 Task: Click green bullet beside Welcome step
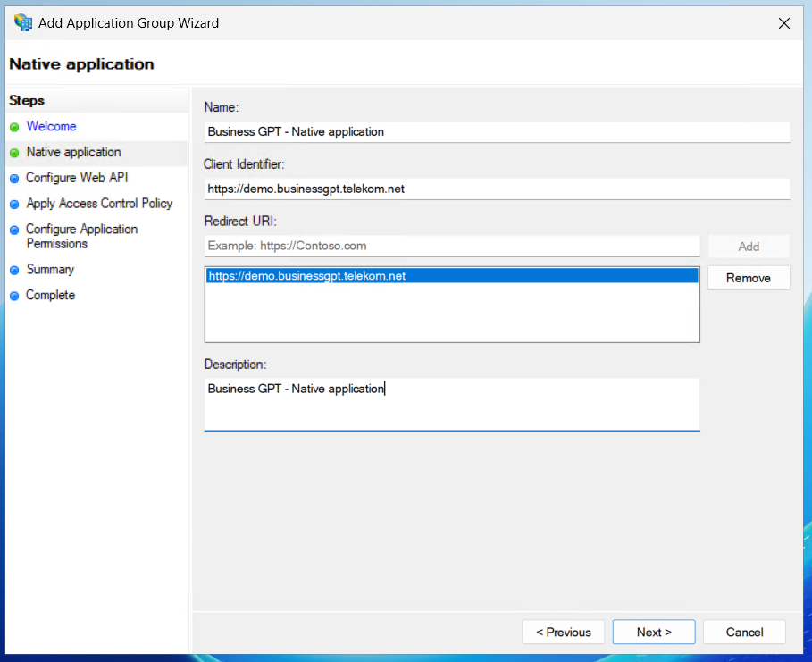tap(14, 127)
